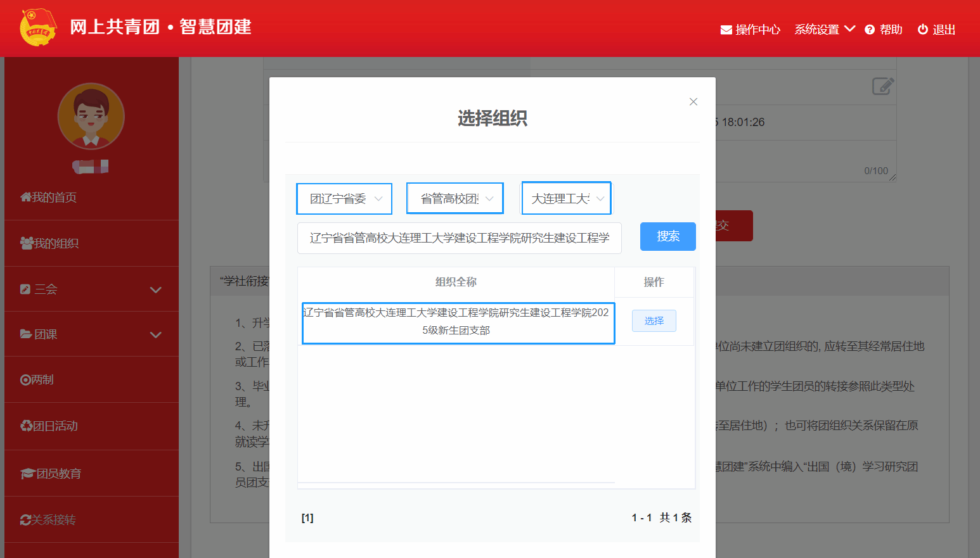980x558 pixels.
Task: Click the 帮助 help question icon
Action: click(x=870, y=30)
